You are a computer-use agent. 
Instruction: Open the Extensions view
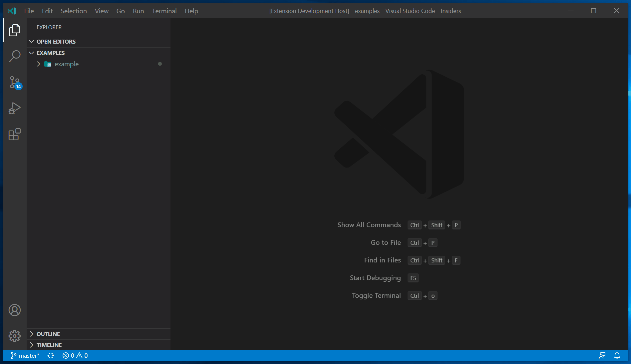coord(14,134)
